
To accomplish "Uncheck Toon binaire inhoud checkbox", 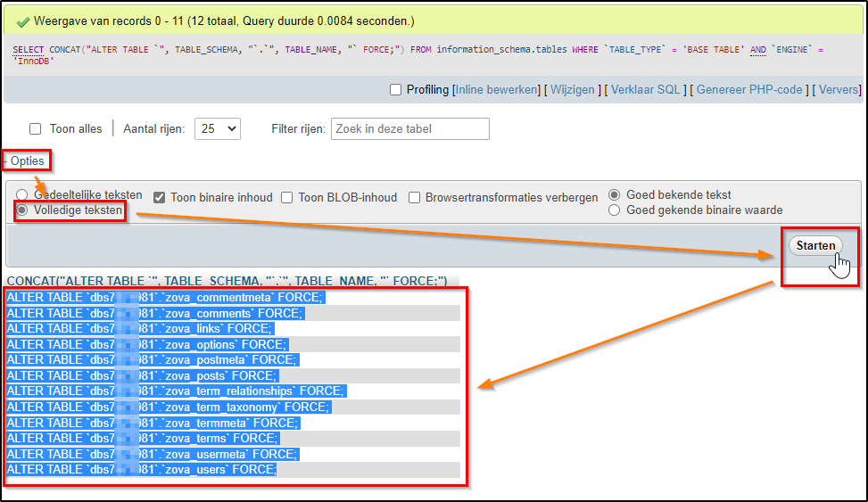I will point(160,198).
